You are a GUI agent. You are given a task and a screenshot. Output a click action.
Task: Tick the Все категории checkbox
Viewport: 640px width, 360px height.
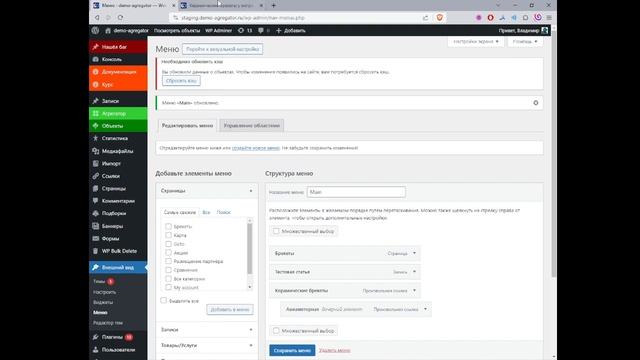(168, 279)
